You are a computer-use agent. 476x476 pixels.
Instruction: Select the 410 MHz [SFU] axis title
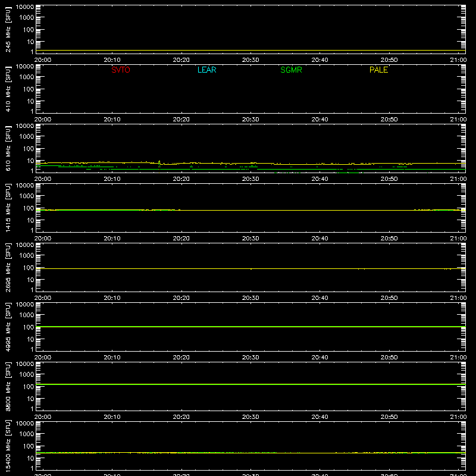pyautogui.click(x=8, y=89)
